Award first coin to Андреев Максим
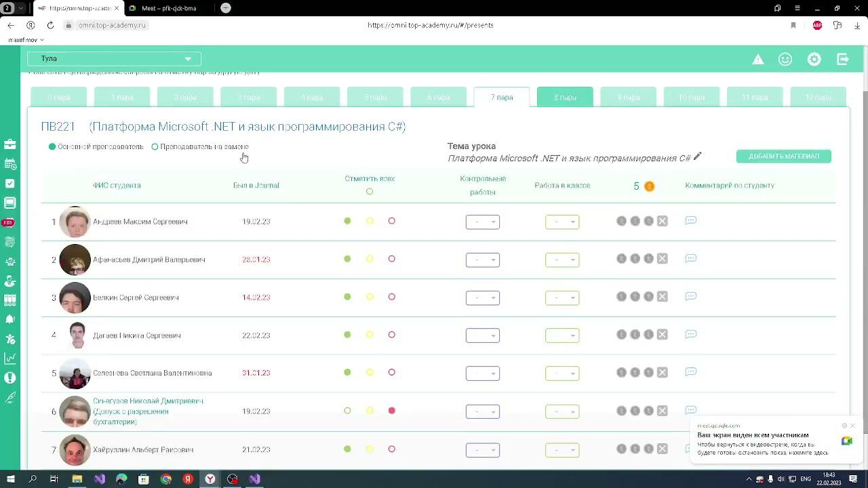Image resolution: width=868 pixels, height=488 pixels. pyautogui.click(x=621, y=221)
